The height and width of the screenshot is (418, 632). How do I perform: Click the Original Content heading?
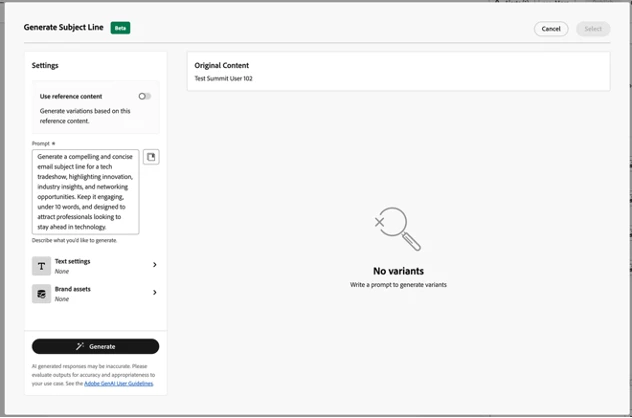point(222,65)
